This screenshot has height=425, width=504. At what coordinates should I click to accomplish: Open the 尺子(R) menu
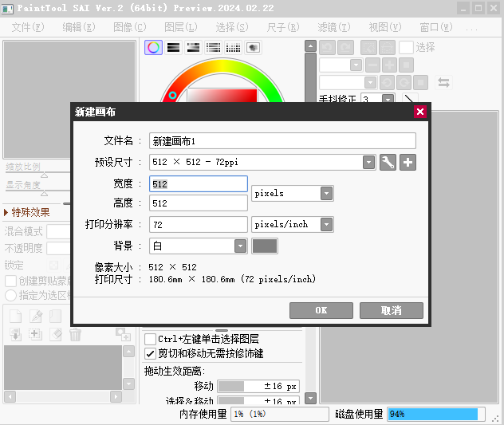point(283,27)
